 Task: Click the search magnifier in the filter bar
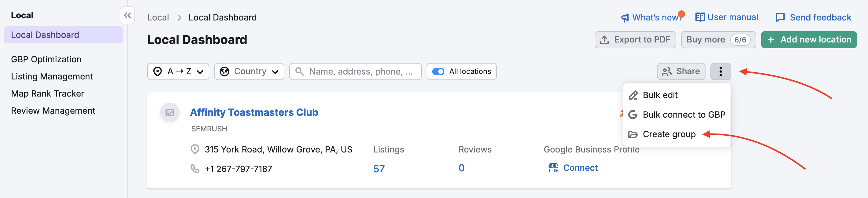300,71
